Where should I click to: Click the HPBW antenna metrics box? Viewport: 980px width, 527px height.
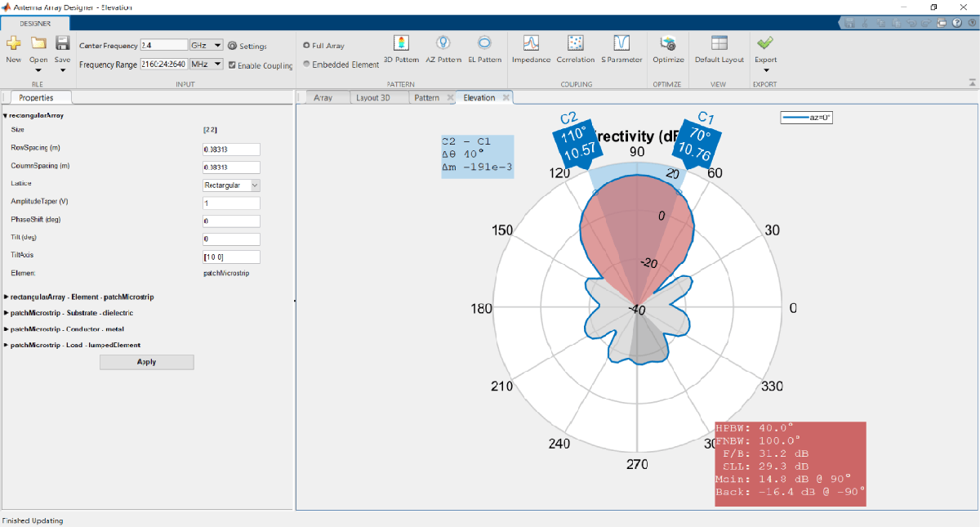pos(791,463)
